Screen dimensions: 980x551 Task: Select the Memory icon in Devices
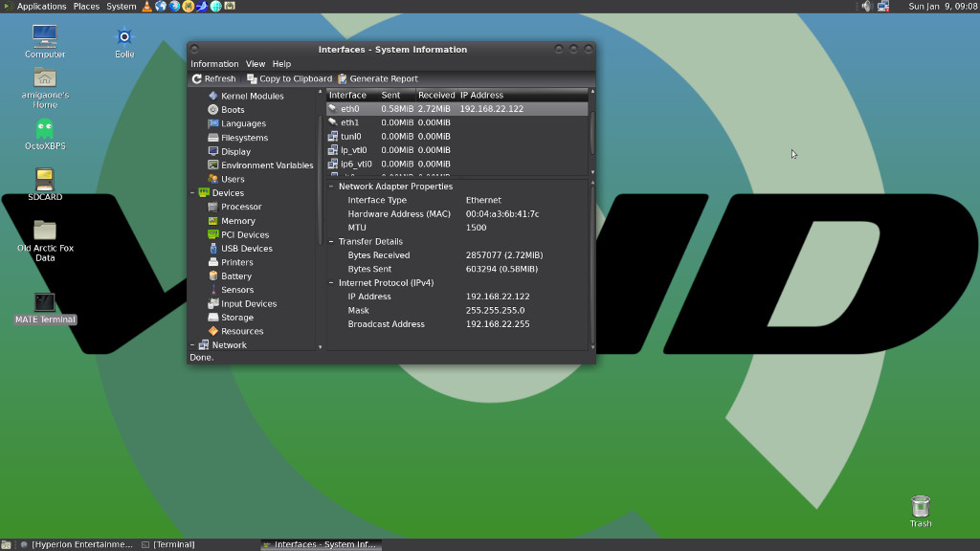point(213,221)
